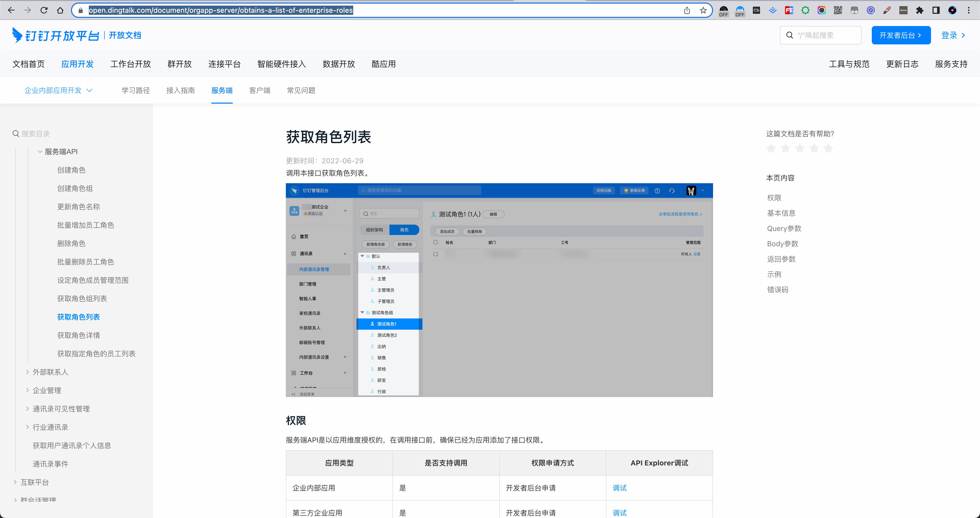
Task: Click the color picker pen extension icon
Action: [x=887, y=10]
